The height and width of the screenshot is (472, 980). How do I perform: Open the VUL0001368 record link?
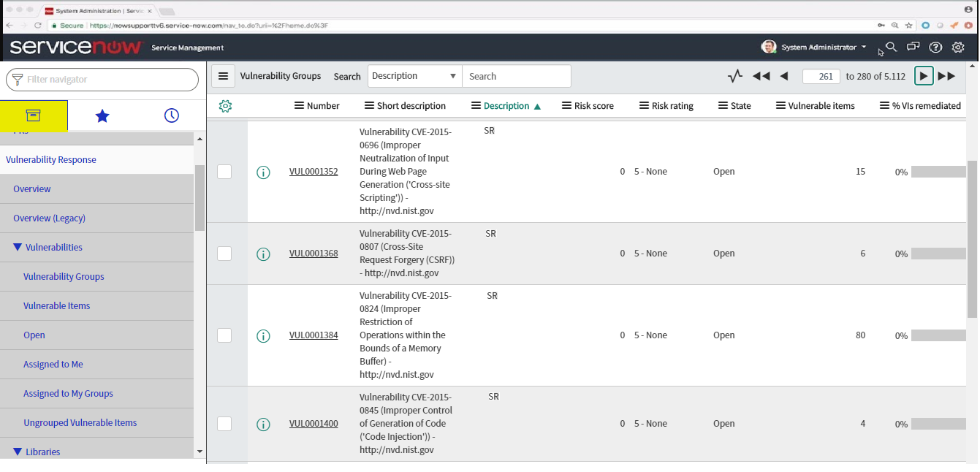(x=314, y=254)
